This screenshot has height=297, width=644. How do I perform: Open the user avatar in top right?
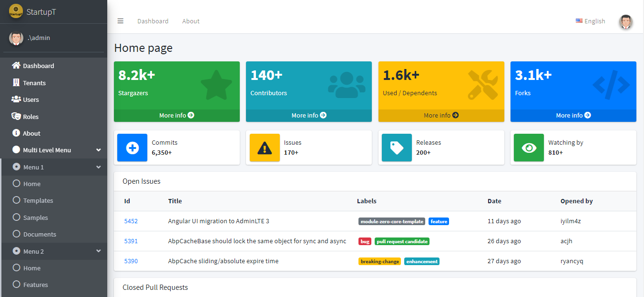(x=625, y=21)
